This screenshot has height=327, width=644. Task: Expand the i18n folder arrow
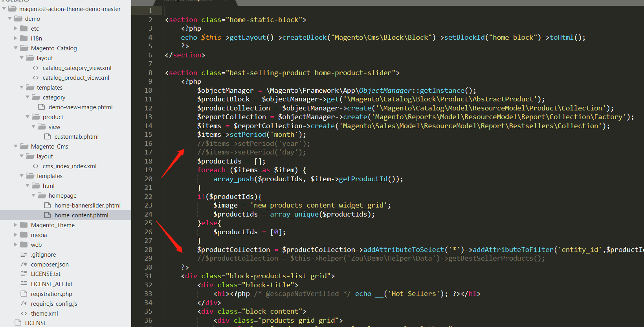[x=16, y=38]
